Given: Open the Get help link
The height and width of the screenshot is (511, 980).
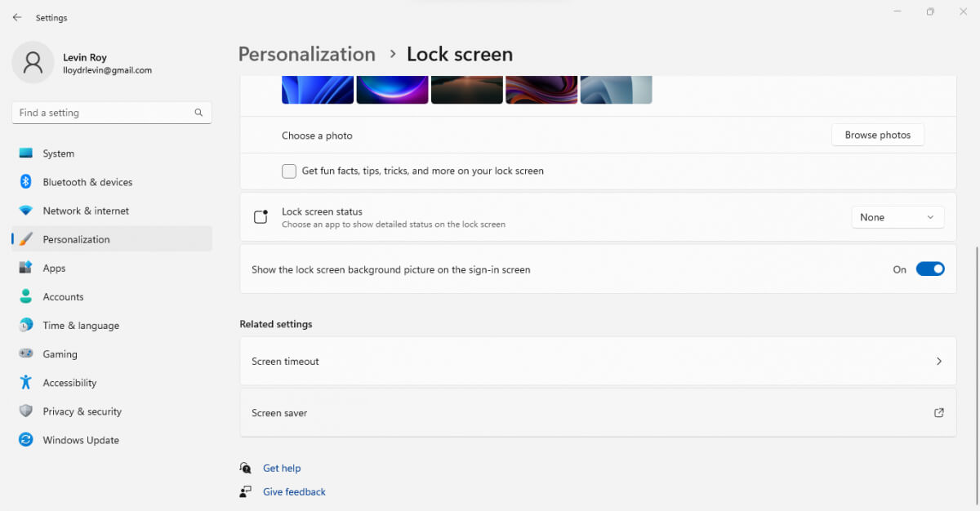Looking at the screenshot, I should 282,469.
